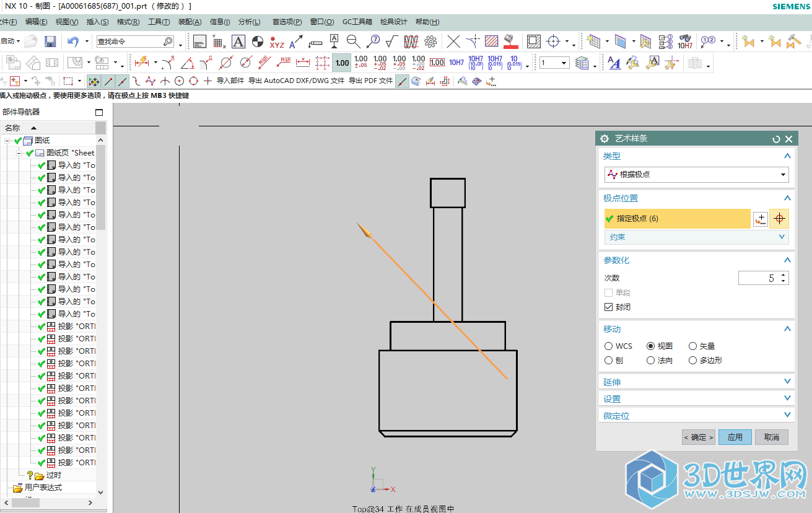Select the balloon number 7 icon
This screenshot has height=513, width=812.
[373, 42]
